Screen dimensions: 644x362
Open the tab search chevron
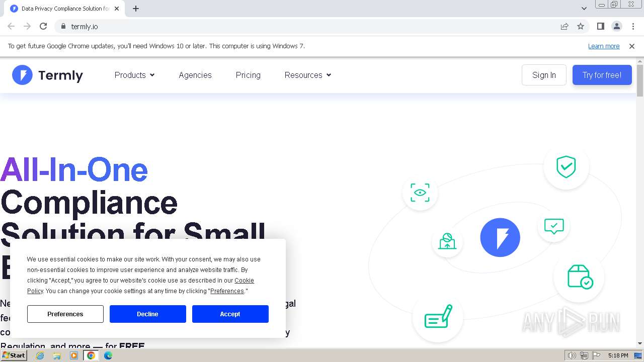pyautogui.click(x=584, y=9)
